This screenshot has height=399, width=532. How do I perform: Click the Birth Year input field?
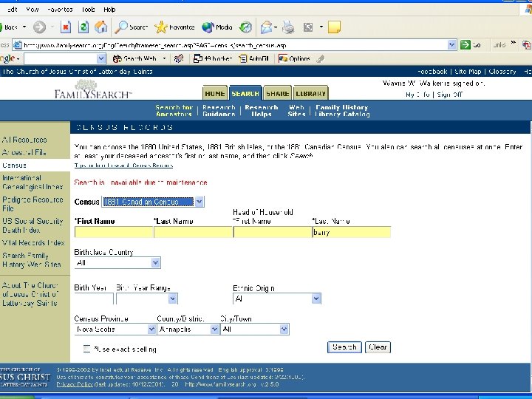point(94,299)
